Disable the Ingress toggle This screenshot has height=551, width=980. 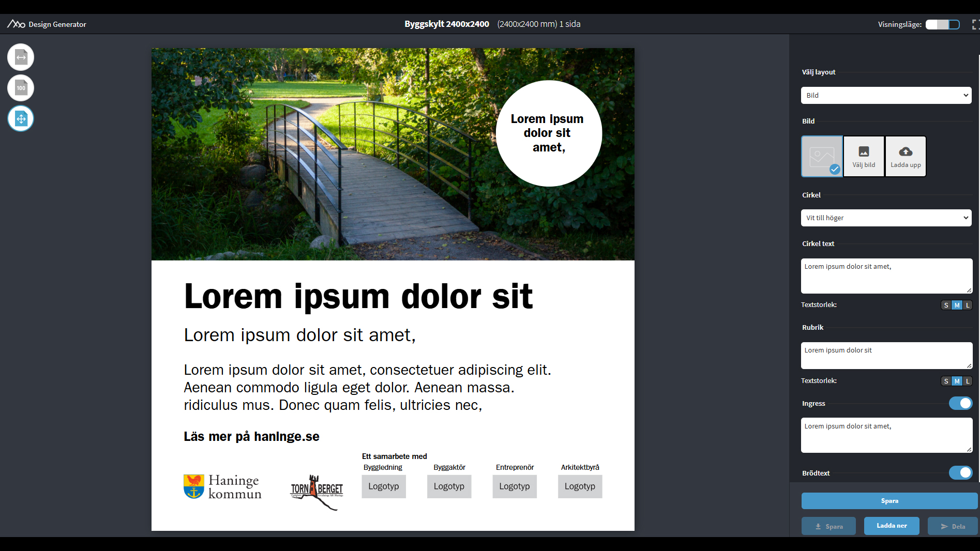(x=960, y=403)
